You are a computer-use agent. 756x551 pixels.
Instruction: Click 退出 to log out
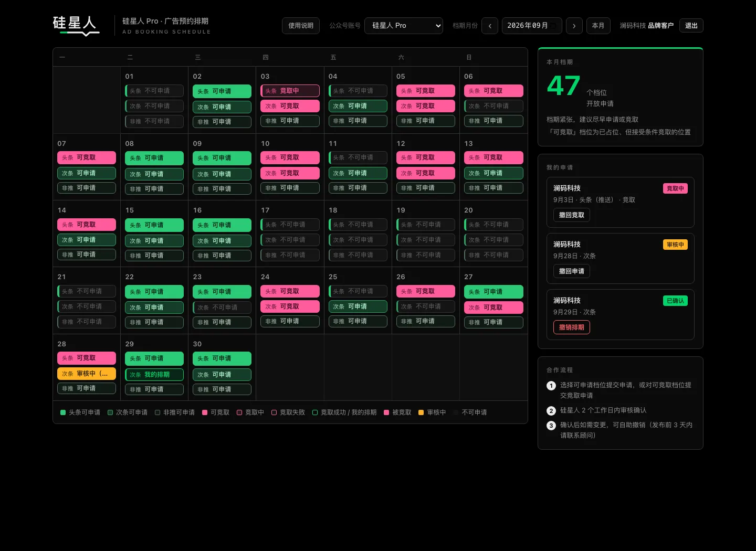[691, 26]
